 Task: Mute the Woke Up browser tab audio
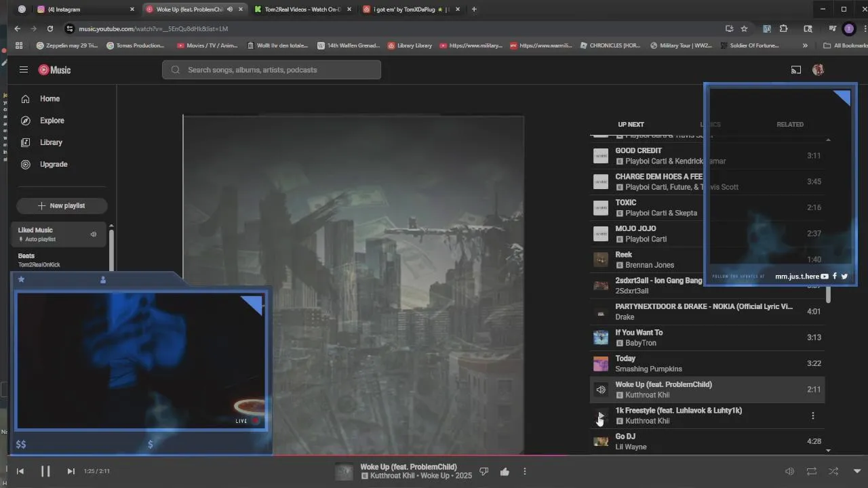[229, 9]
